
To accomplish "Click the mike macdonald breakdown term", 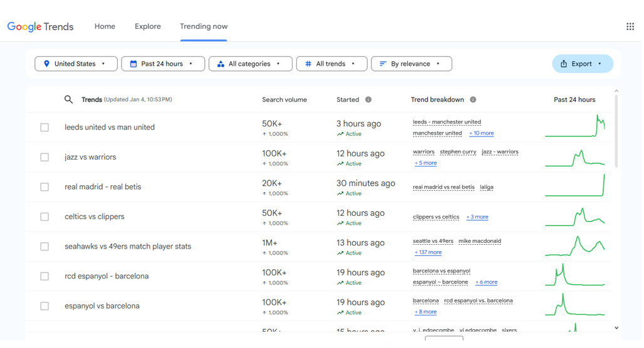I will 480,241.
